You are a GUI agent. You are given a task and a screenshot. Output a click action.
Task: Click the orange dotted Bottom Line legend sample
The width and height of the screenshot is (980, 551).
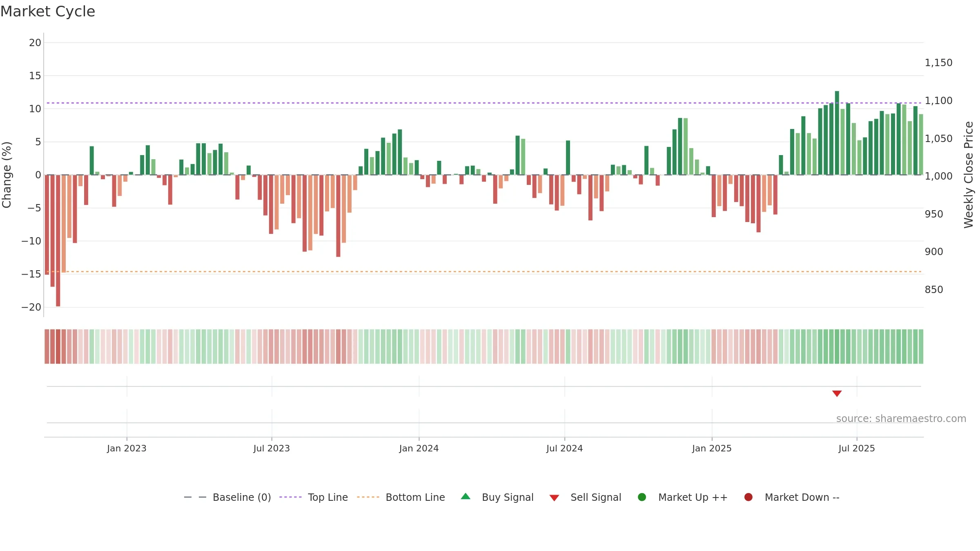[368, 497]
